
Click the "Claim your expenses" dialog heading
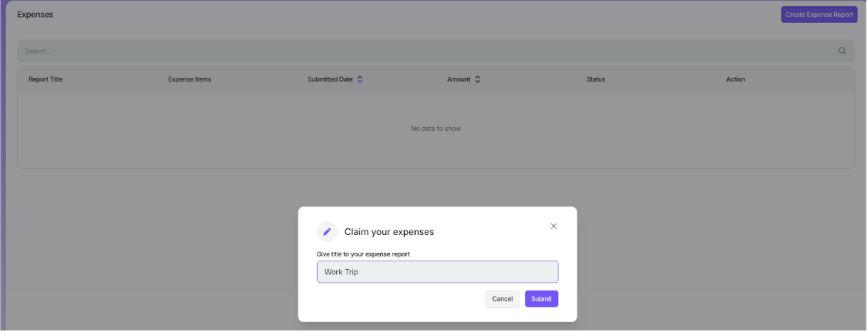[389, 232]
